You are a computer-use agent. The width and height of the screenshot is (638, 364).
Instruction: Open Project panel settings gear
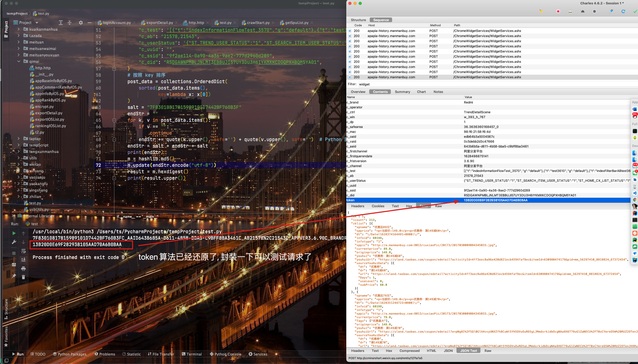click(x=81, y=23)
